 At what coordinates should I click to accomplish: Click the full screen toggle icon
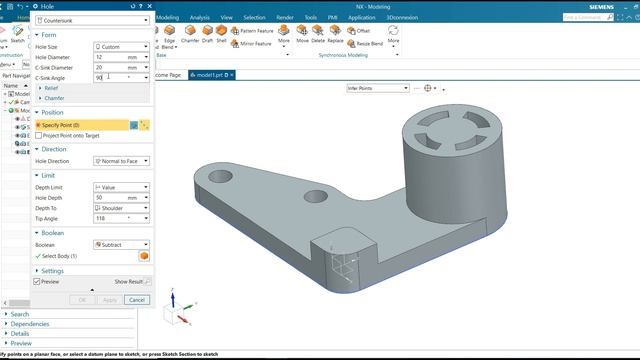tap(620, 17)
